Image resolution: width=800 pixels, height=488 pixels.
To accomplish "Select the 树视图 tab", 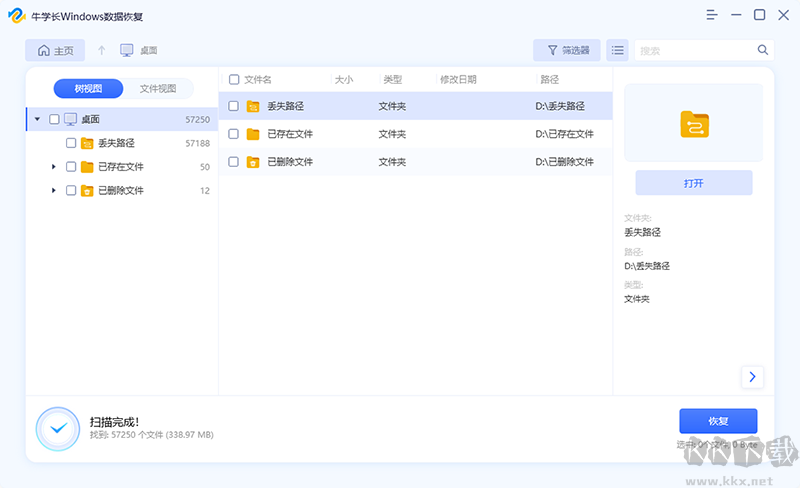I will tap(88, 89).
